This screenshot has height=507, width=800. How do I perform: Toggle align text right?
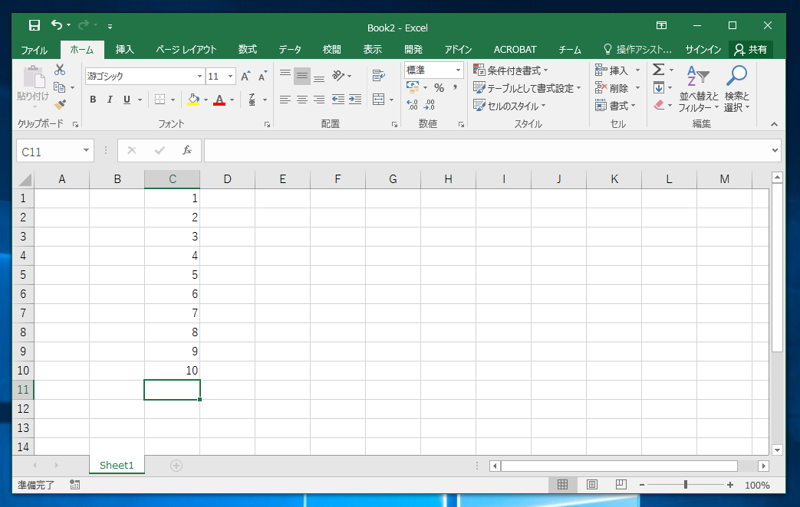tap(319, 99)
